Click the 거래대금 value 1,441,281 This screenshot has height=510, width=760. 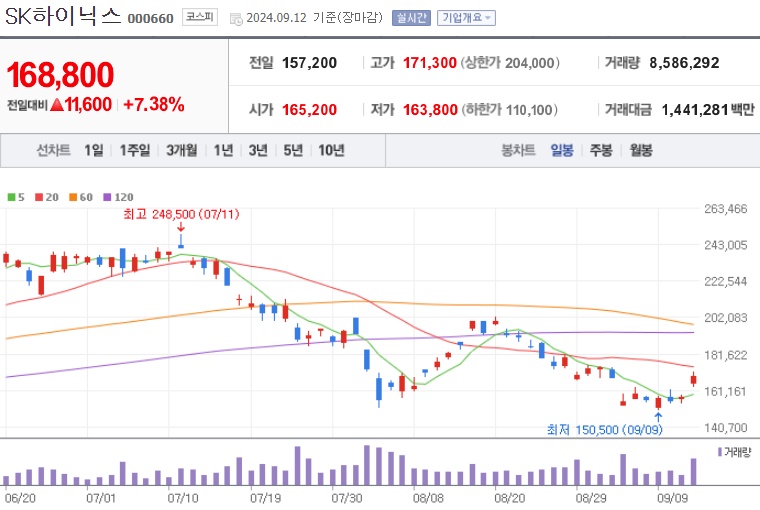point(695,110)
